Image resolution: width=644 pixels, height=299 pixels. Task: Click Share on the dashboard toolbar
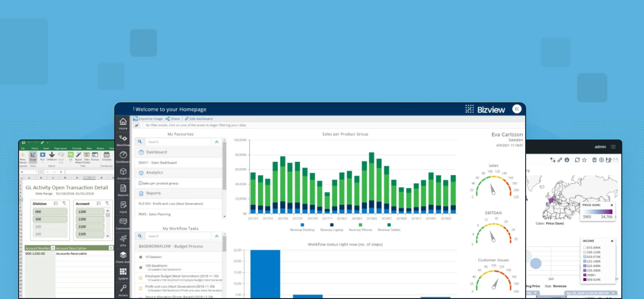[173, 119]
